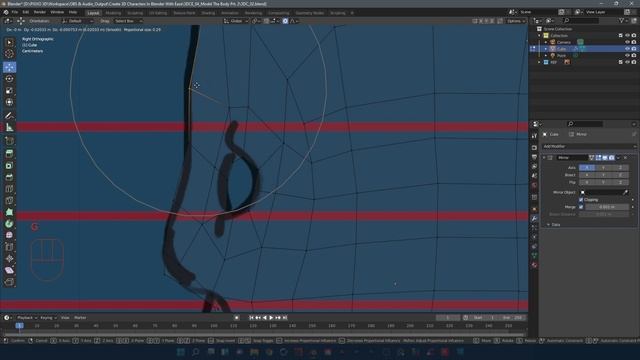Hide the Camera object with eye icon

coord(627,42)
